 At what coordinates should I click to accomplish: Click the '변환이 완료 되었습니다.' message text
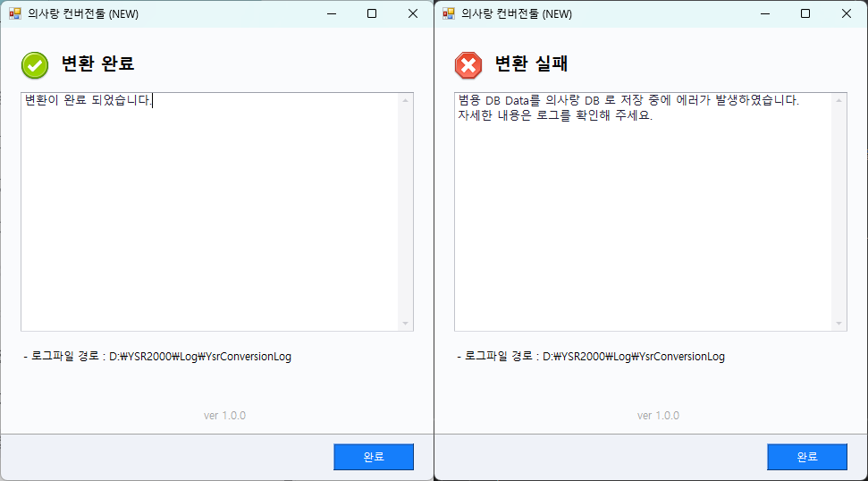88,100
